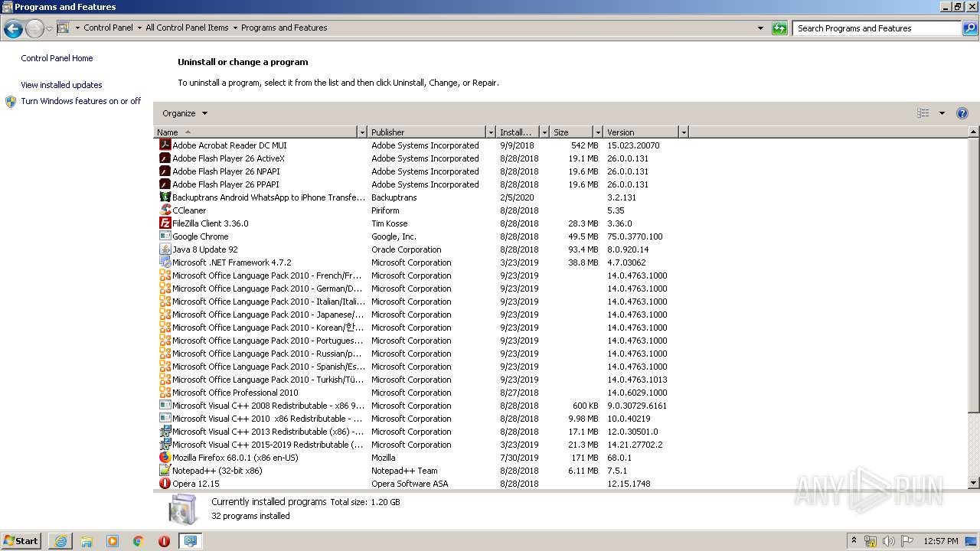Click All Control Panel Items breadcrumb
The width and height of the screenshot is (980, 551).
tap(187, 28)
